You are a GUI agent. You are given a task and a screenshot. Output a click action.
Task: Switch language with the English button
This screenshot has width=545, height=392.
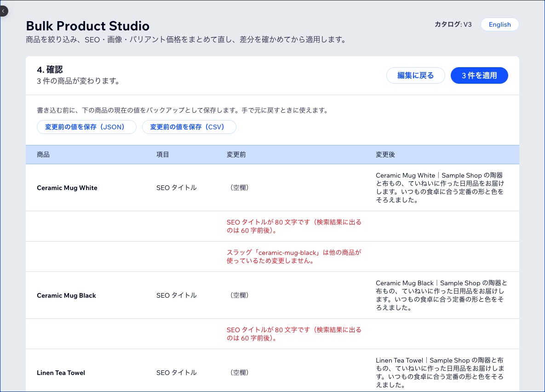click(499, 24)
